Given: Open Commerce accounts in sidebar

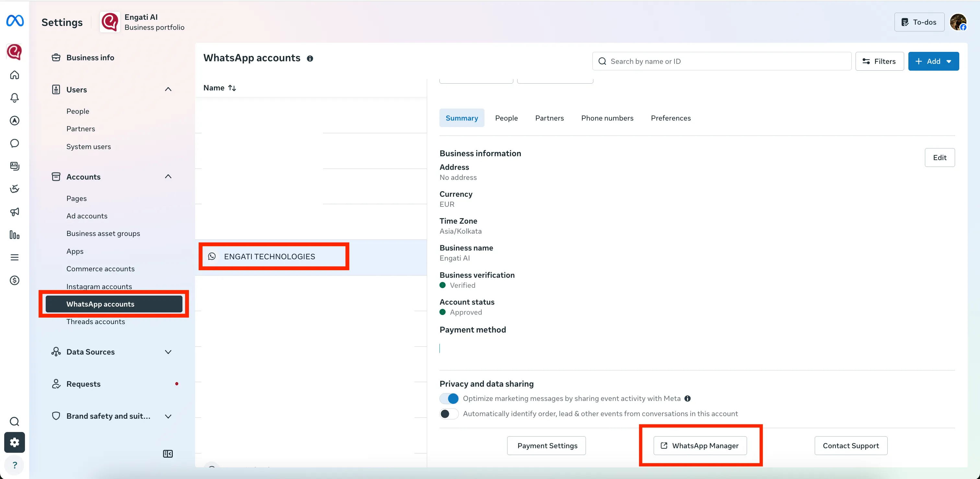Looking at the screenshot, I should point(100,269).
